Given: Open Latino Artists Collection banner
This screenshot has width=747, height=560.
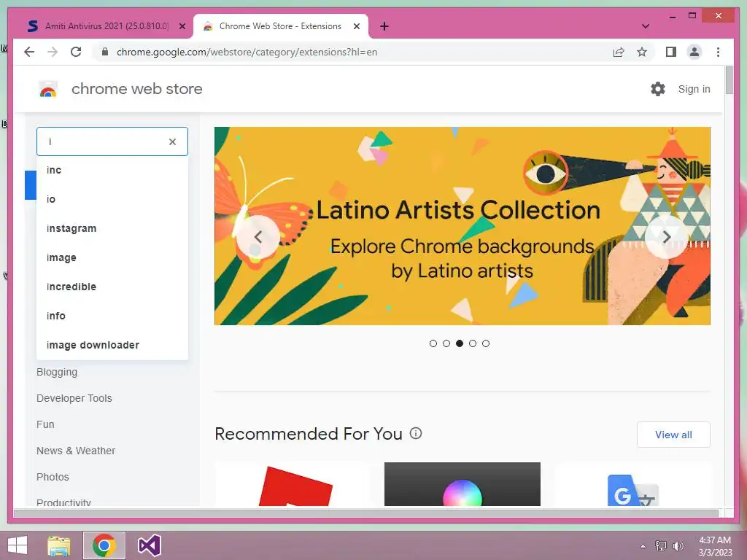Looking at the screenshot, I should click(x=462, y=226).
